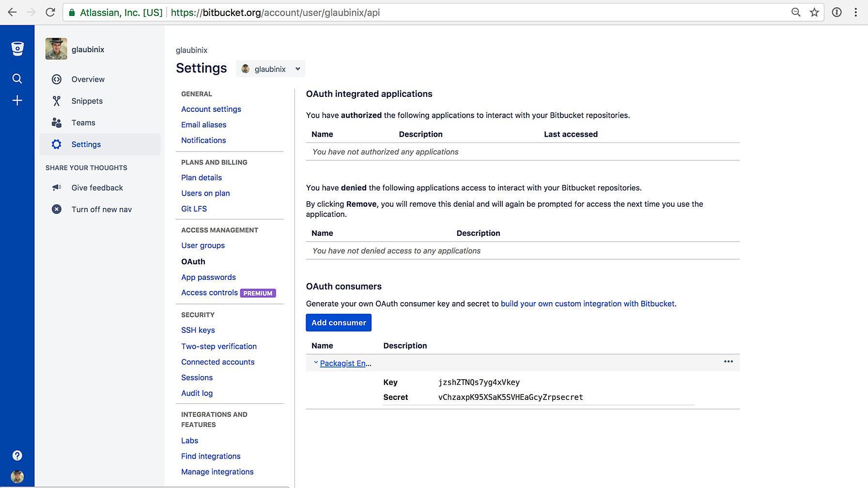Screen dimensions: 868x488
Task: Open Plan details link
Action: tap(201, 178)
